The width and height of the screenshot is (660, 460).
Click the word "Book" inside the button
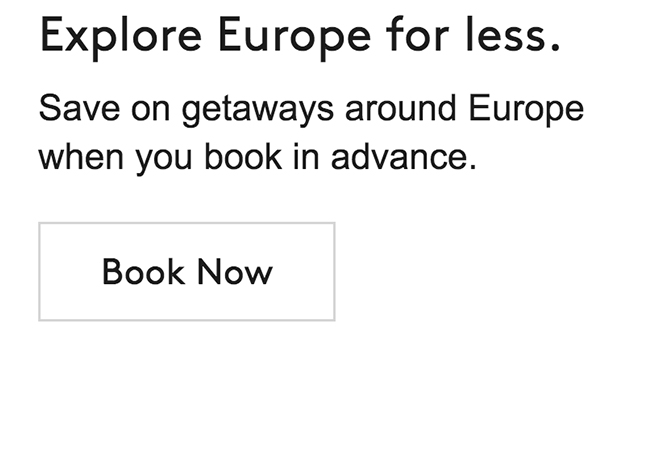click(144, 272)
